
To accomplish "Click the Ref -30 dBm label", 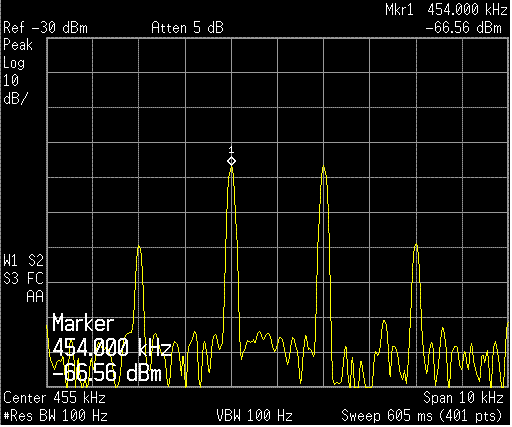I will [x=45, y=28].
